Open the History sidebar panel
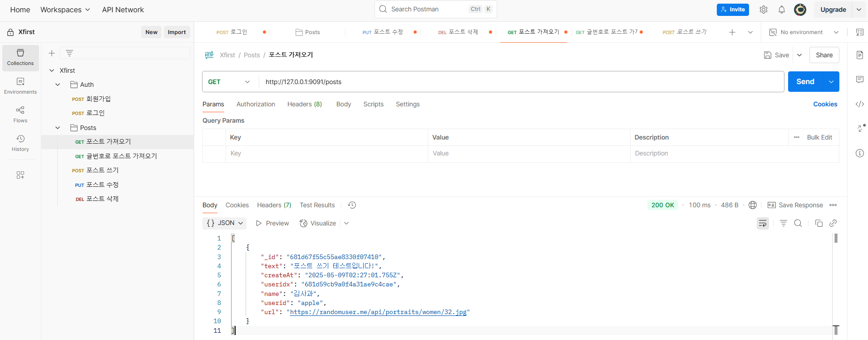Viewport: 868px width, 340px height. [20, 143]
